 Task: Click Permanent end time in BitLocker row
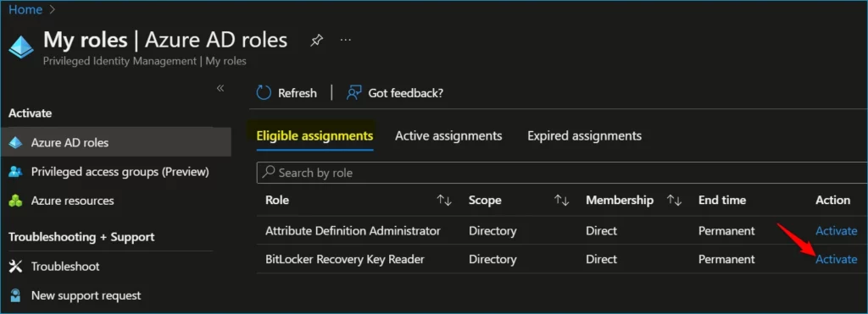click(x=726, y=259)
